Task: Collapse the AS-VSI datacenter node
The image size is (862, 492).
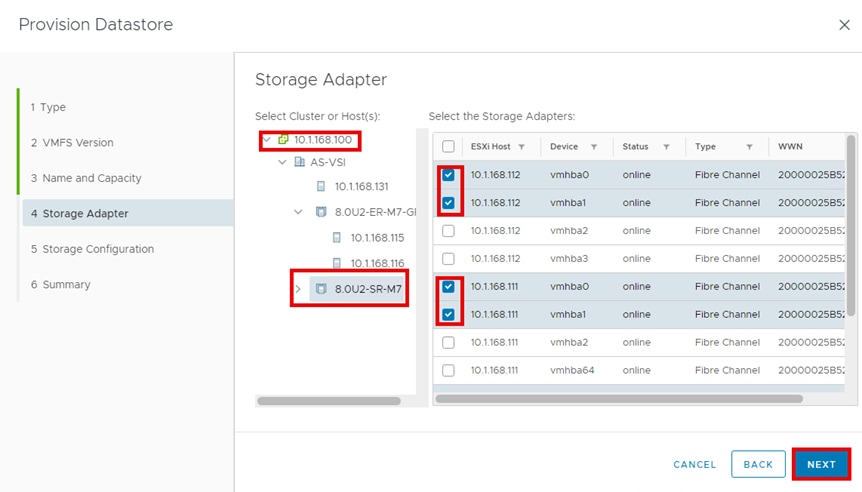Action: (x=284, y=162)
